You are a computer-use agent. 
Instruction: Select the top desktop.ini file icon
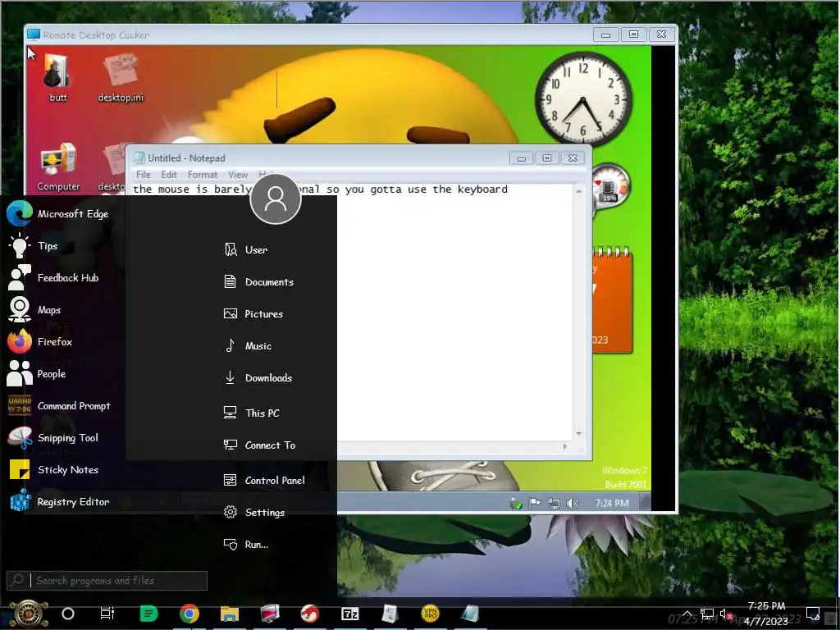tap(121, 78)
